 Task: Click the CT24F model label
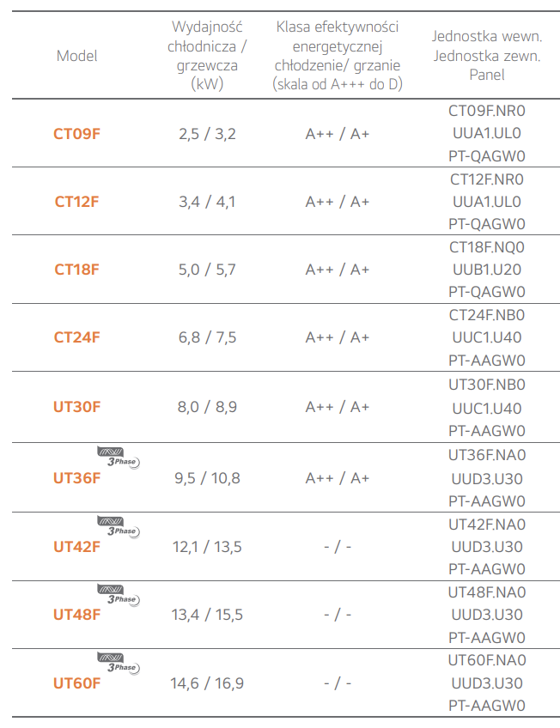(x=76, y=337)
